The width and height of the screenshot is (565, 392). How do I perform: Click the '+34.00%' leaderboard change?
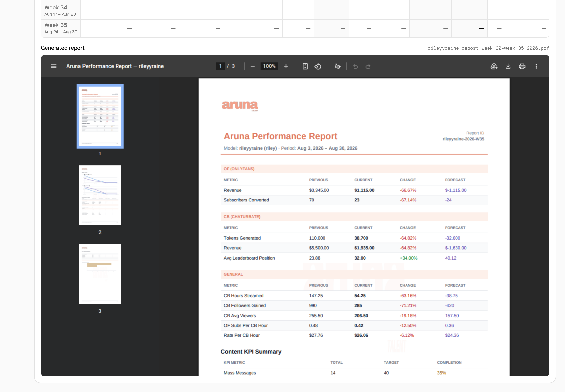(x=408, y=258)
